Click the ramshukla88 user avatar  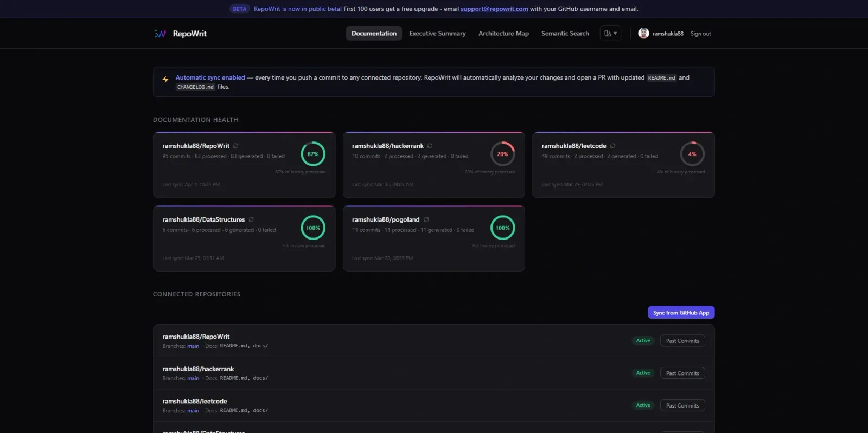pyautogui.click(x=643, y=34)
